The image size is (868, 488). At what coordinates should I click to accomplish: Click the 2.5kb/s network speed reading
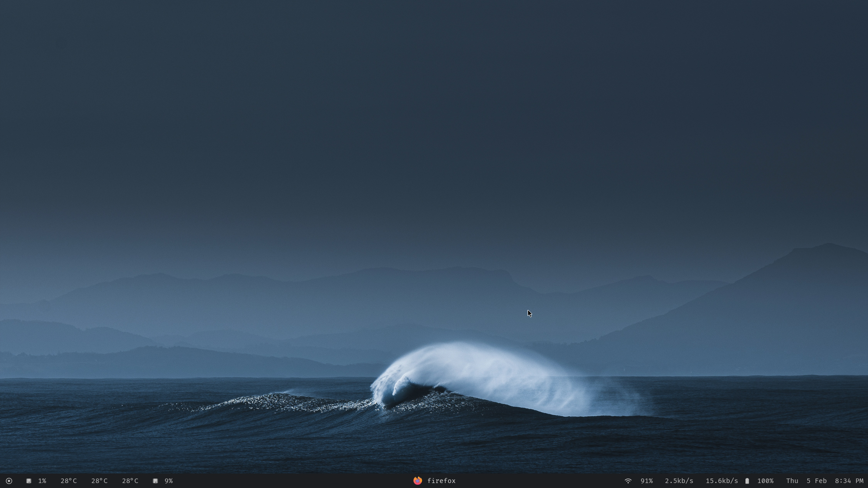click(x=679, y=481)
